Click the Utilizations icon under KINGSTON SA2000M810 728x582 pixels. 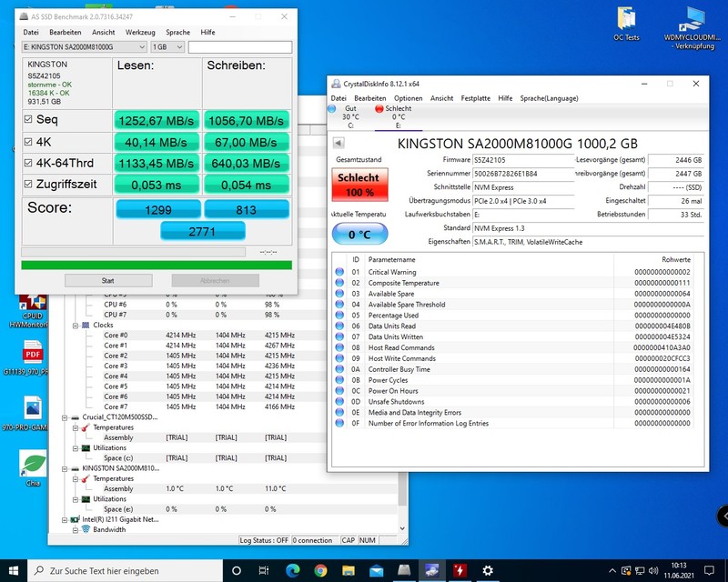(x=86, y=499)
